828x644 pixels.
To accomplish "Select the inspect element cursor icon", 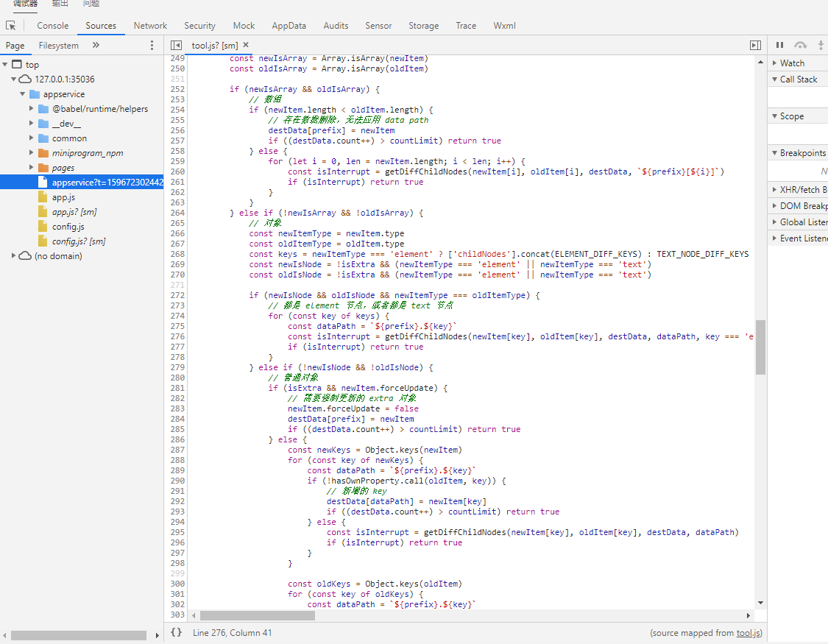I will [x=11, y=25].
